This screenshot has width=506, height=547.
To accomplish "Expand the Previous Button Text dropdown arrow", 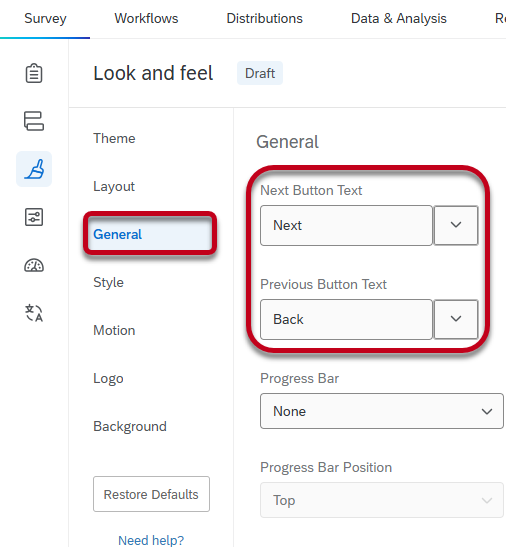I will [x=456, y=319].
